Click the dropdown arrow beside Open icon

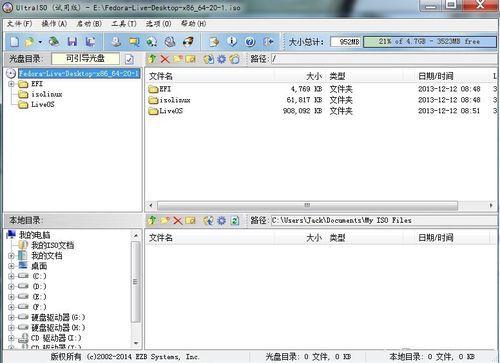click(40, 42)
